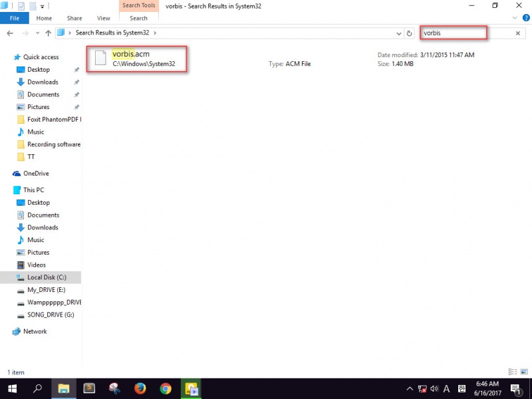Open network status tray icon
Viewport: 532px width, 399px height.
pos(422,389)
